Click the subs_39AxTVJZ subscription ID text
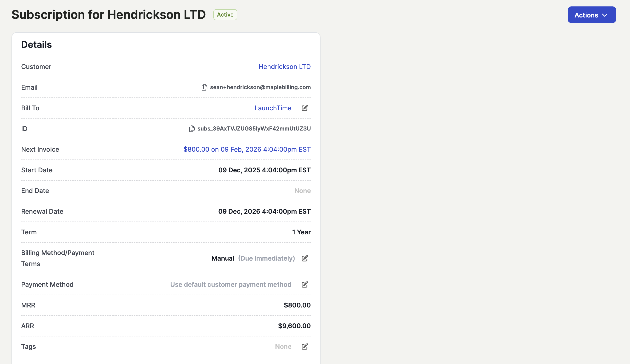 tap(254, 129)
